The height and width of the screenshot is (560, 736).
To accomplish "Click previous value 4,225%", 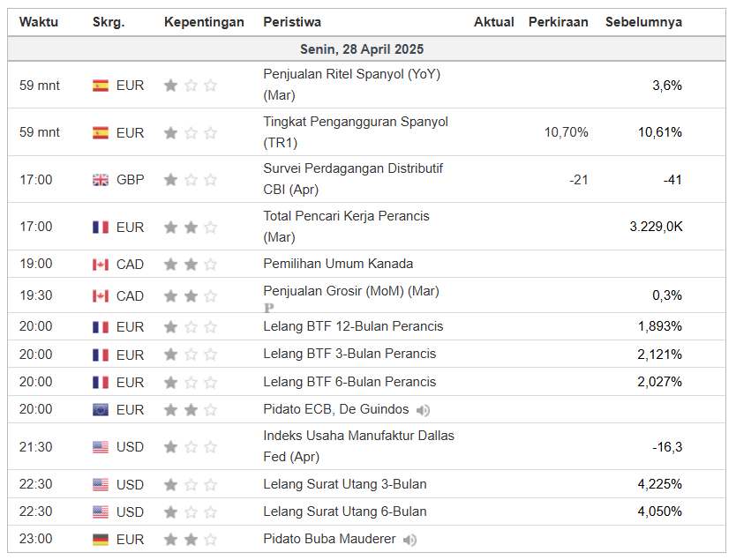I will tap(660, 484).
